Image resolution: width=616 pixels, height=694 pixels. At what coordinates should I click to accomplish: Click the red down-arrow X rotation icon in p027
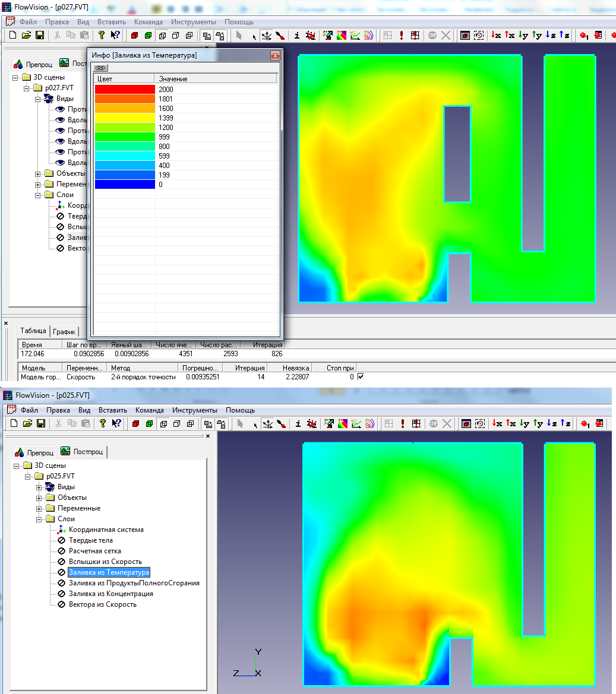point(496,36)
